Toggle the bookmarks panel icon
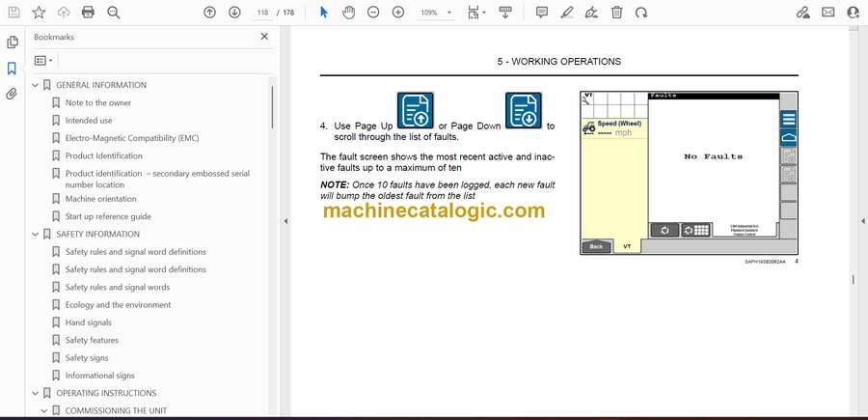Screen dimensions: 868x420 (x=12, y=69)
